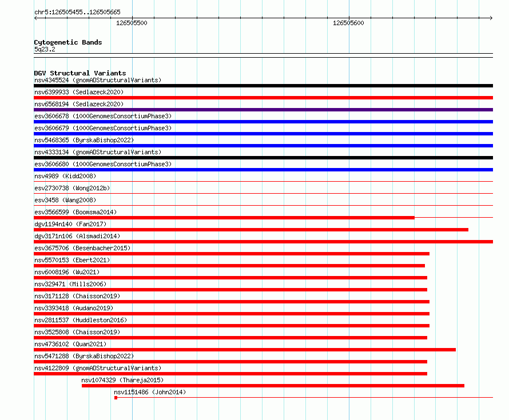Open esv3458 (Wang2008) variant label
This screenshot has height=420, width=509.
[65, 200]
